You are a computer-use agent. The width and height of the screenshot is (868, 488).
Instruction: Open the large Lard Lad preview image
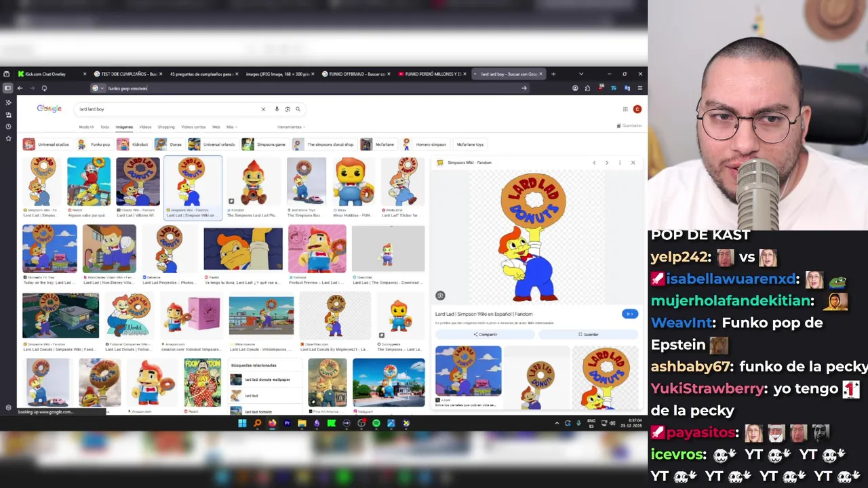click(535, 237)
